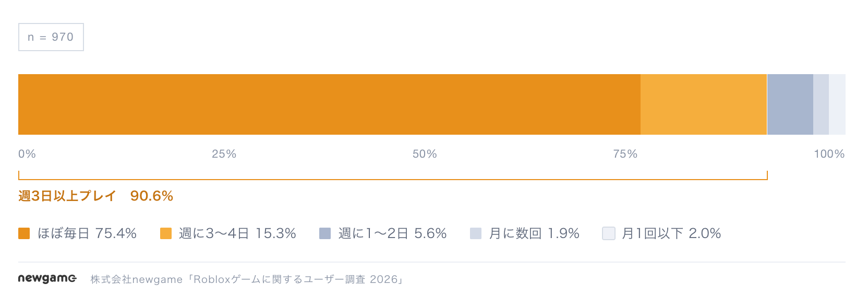Image resolution: width=868 pixels, height=307 pixels.
Task: Click the light orange 週に3〜4日 bar segment
Action: [704, 104]
